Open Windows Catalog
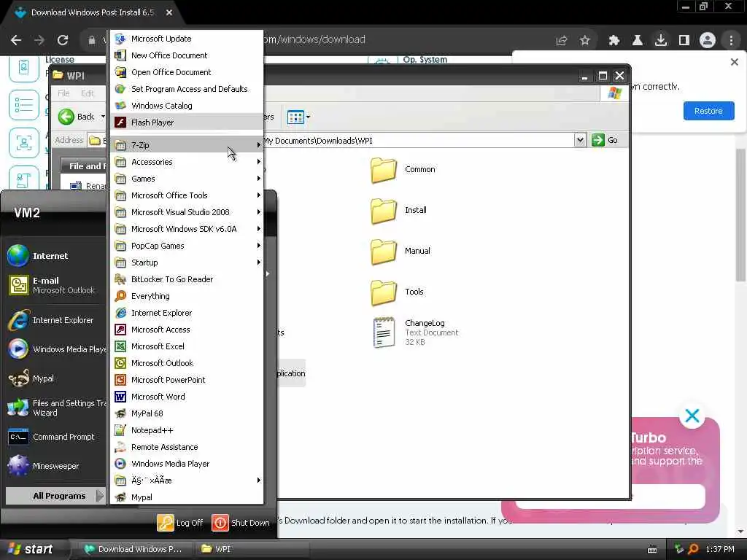Image resolution: width=747 pixels, height=560 pixels. (x=186, y=105)
